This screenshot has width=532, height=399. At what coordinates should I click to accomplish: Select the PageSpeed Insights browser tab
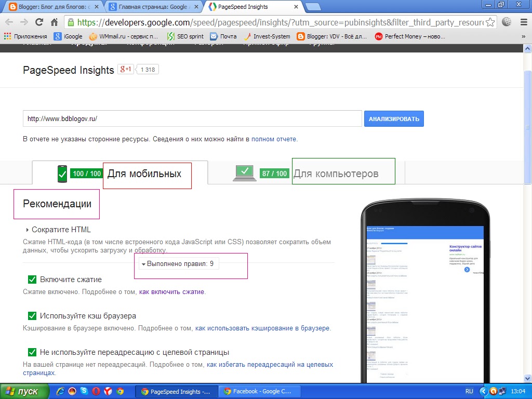(253, 7)
